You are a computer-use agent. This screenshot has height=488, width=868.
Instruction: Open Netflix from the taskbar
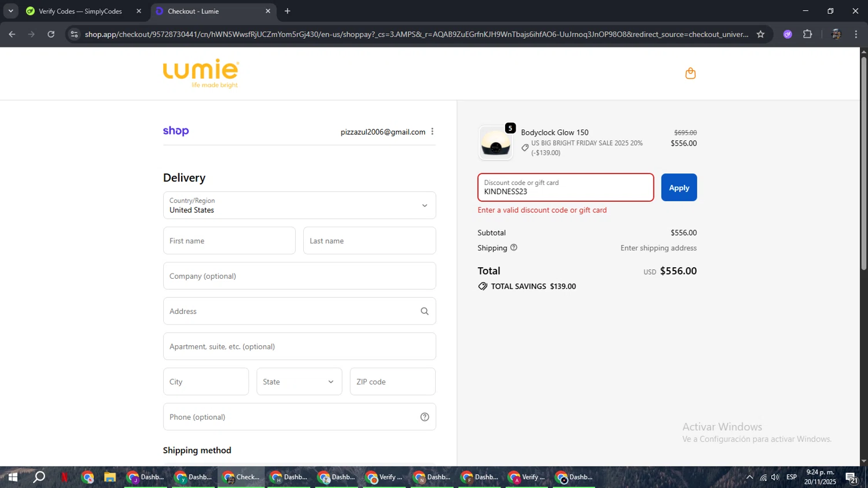(64, 477)
